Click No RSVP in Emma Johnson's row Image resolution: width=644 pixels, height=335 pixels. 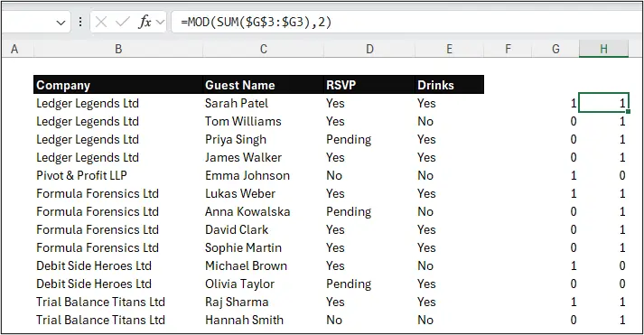pos(369,175)
